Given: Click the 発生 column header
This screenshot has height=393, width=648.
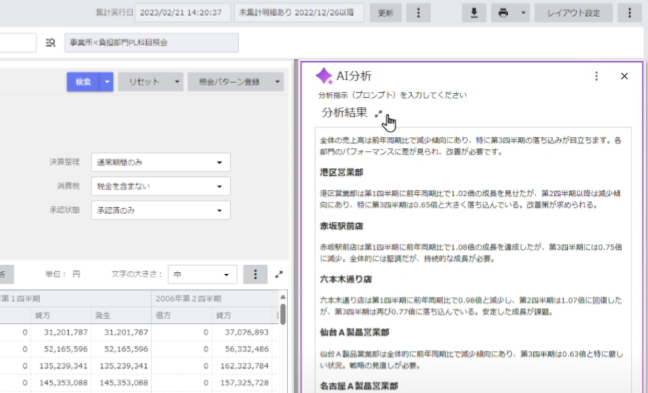Looking at the screenshot, I should 103,315.
